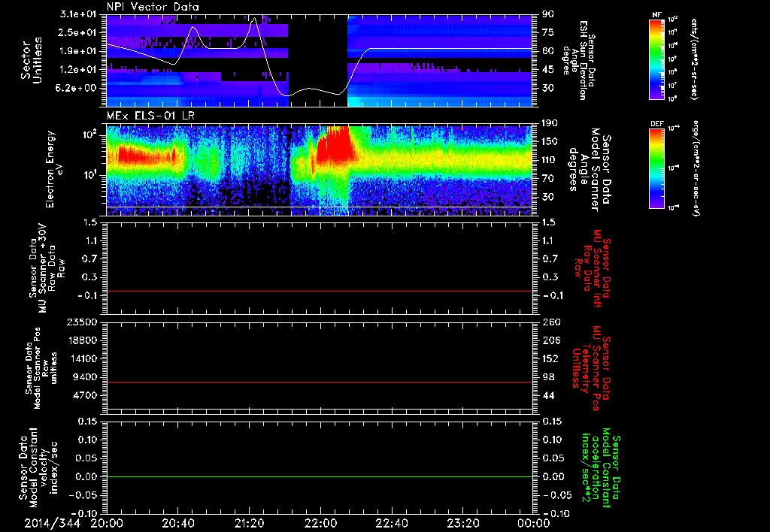Click the 00:00 time tick label

533,523
